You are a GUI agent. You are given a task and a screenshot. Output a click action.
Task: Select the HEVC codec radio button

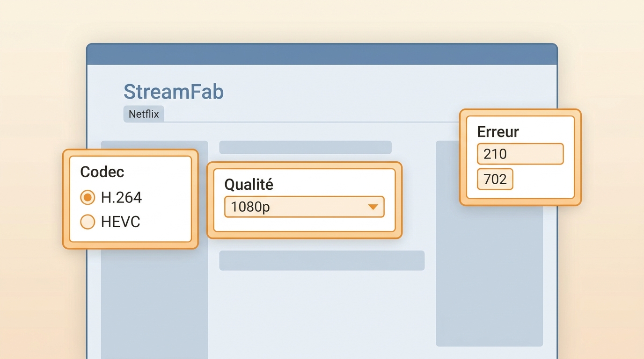(x=88, y=222)
